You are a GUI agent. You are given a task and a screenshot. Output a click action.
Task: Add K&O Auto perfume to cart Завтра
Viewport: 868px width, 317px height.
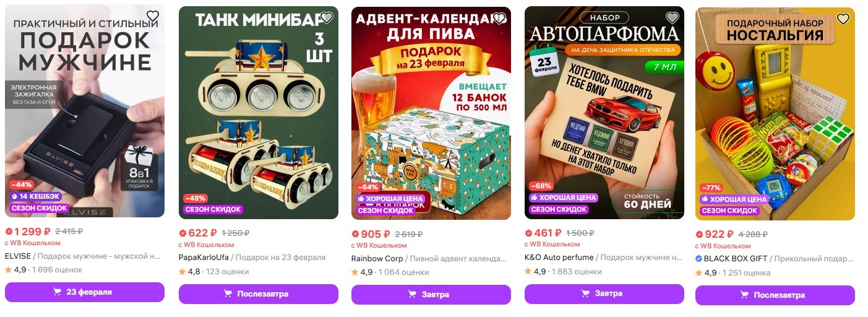click(x=604, y=293)
